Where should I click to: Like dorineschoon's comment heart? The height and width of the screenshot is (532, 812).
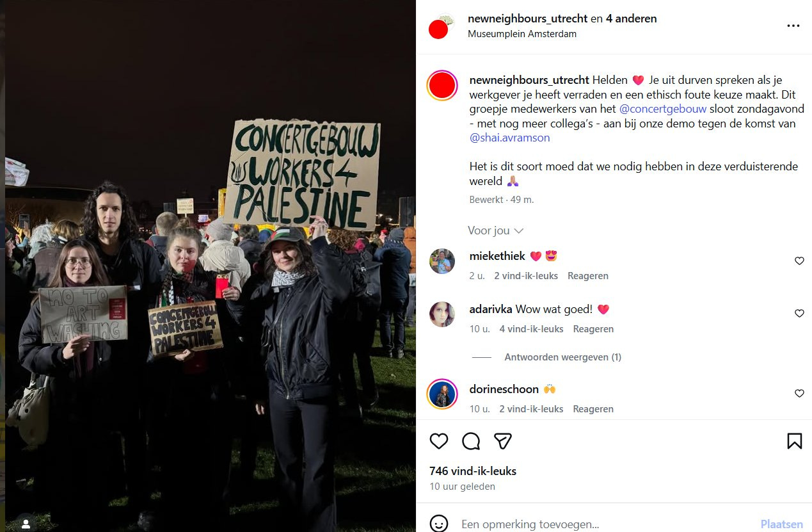(x=799, y=393)
